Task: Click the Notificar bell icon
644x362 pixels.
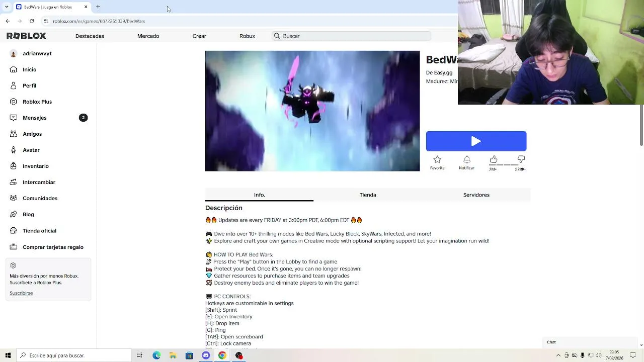Action: point(467,160)
